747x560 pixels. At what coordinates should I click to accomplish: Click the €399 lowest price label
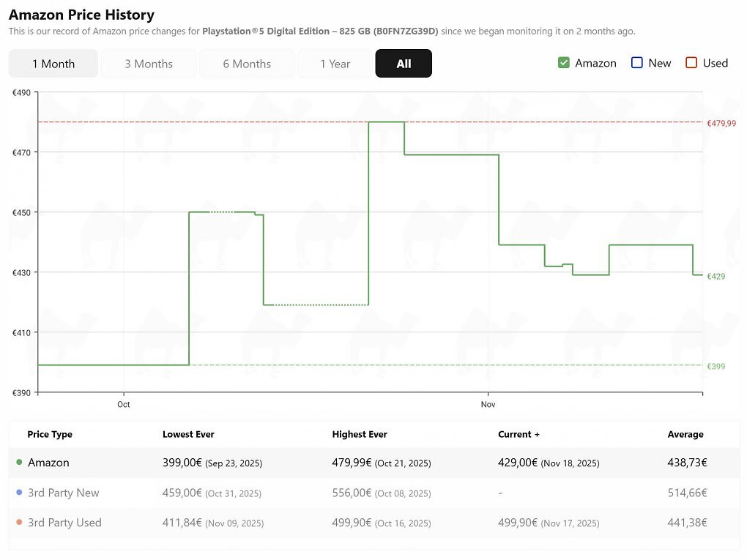tap(716, 366)
